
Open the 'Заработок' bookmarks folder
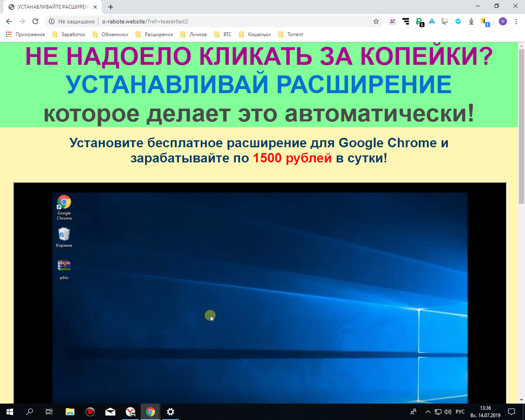(69, 34)
